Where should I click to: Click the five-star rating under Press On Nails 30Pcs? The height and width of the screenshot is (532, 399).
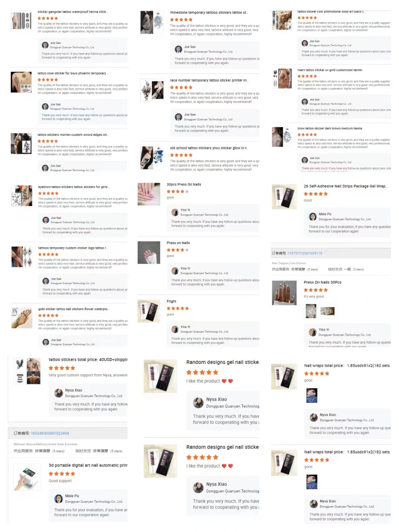pyautogui.click(x=316, y=290)
